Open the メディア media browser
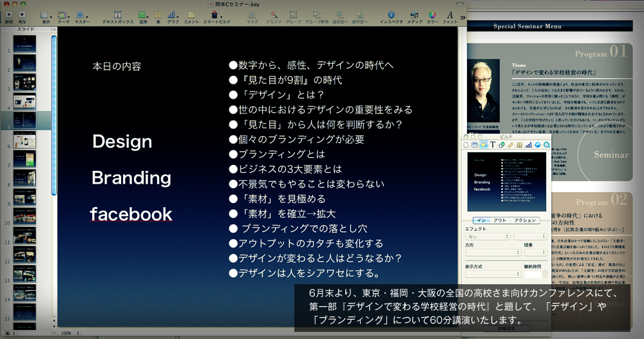 pyautogui.click(x=414, y=17)
